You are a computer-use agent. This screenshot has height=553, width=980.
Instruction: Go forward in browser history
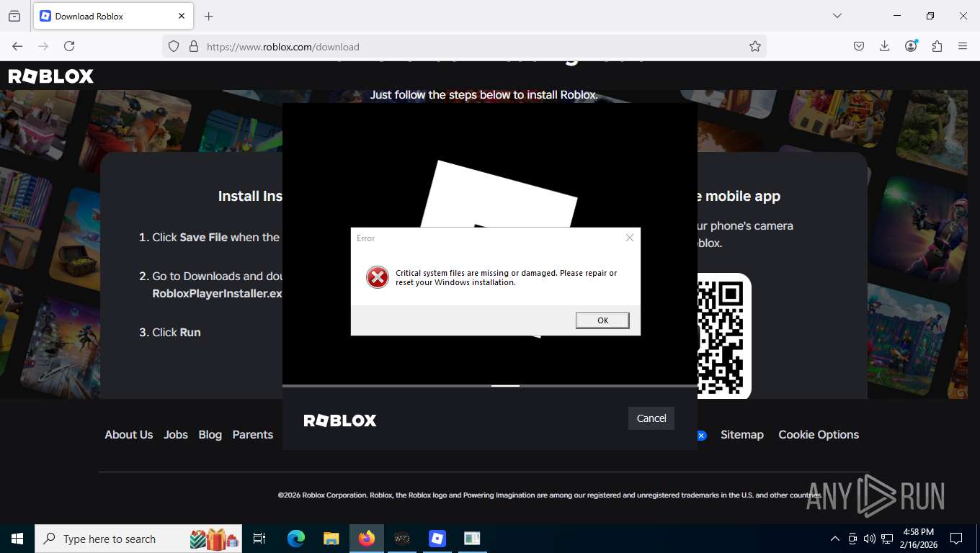pyautogui.click(x=43, y=46)
